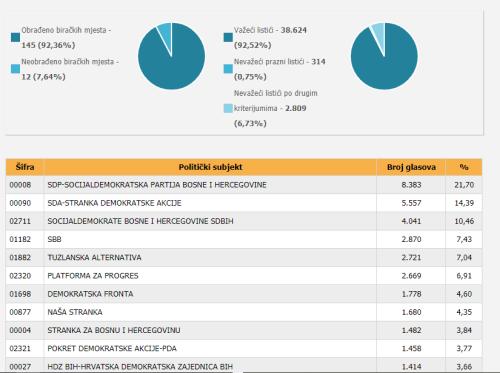Click the ballots validity pie chart
The height and width of the screenshot is (373, 500).
[x=384, y=56]
